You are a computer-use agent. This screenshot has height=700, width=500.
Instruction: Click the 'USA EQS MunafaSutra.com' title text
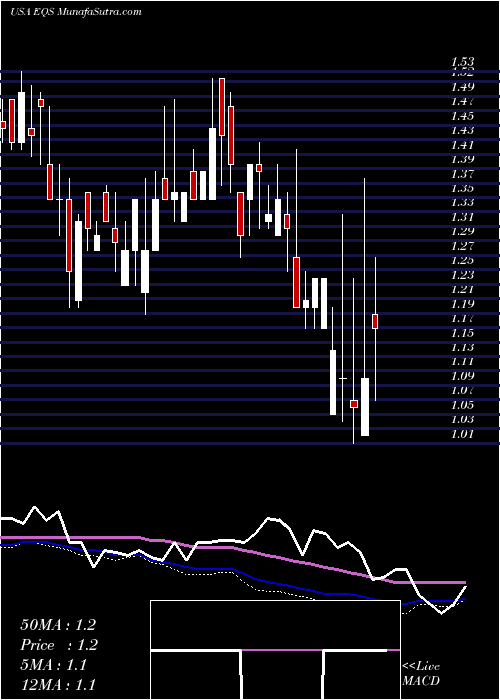tap(75, 12)
